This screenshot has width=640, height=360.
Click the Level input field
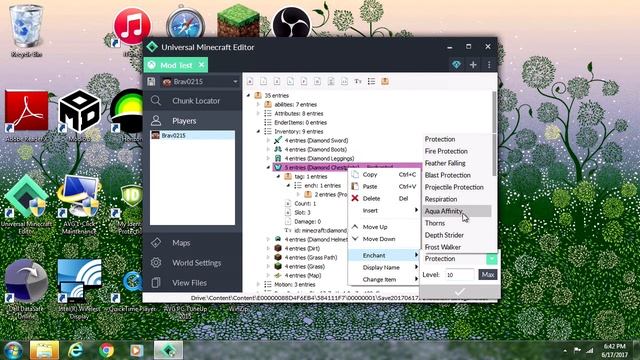coord(459,275)
